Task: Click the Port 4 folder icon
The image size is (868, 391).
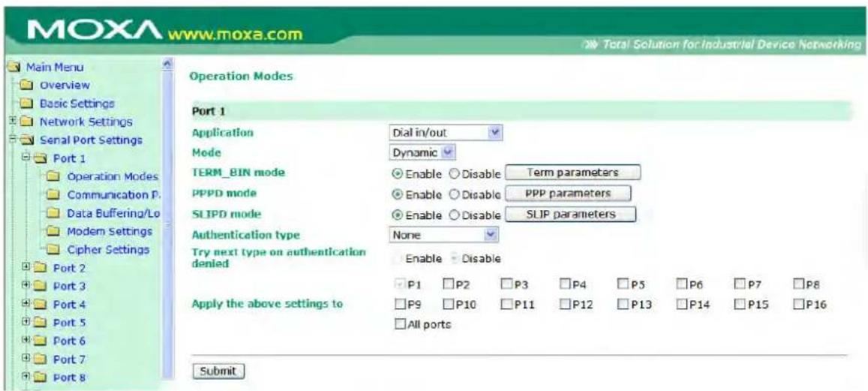Action: coord(41,304)
